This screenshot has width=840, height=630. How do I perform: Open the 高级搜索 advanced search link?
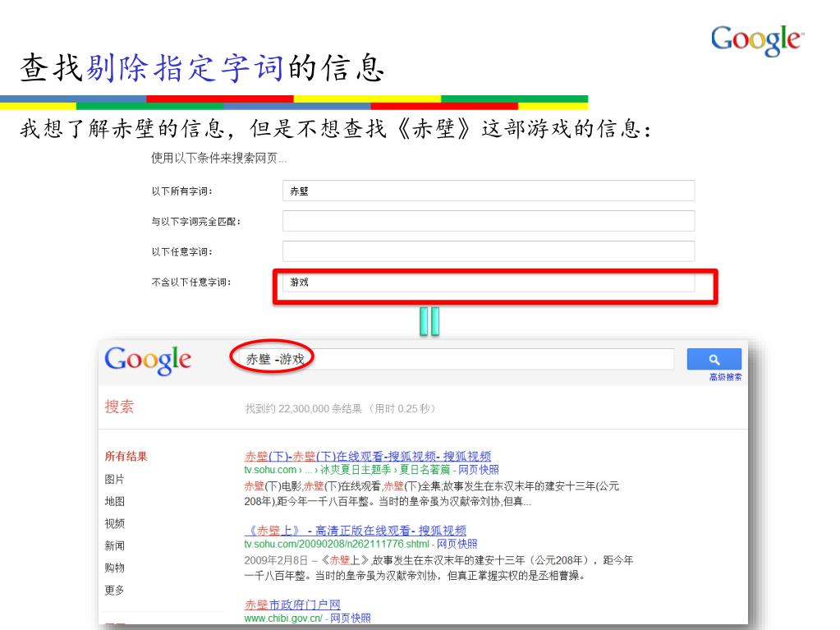pyautogui.click(x=725, y=377)
